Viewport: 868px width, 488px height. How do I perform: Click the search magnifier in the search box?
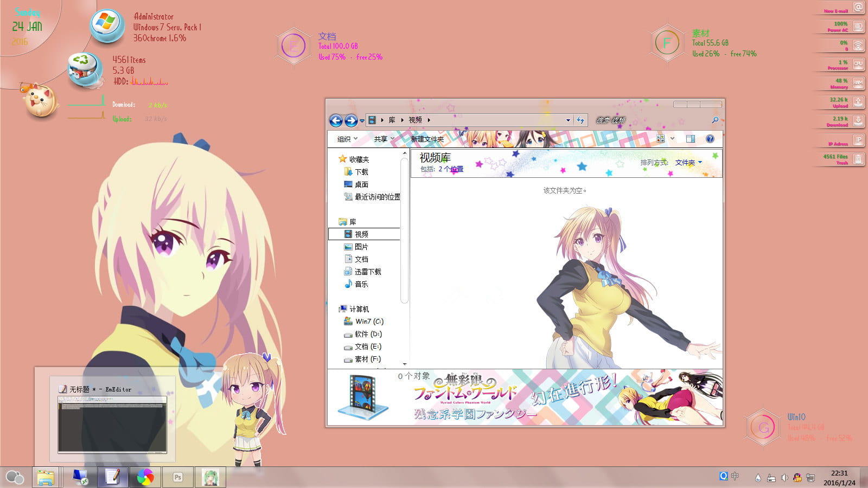click(715, 120)
